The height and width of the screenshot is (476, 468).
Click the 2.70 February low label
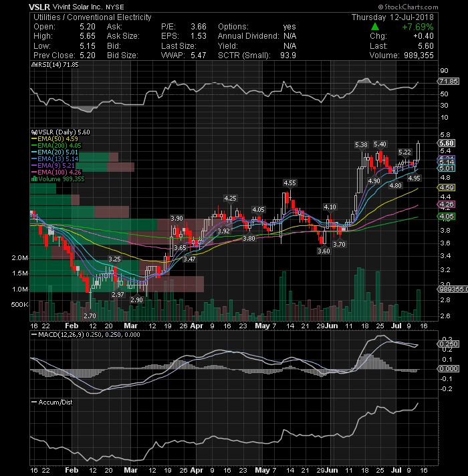[90, 316]
